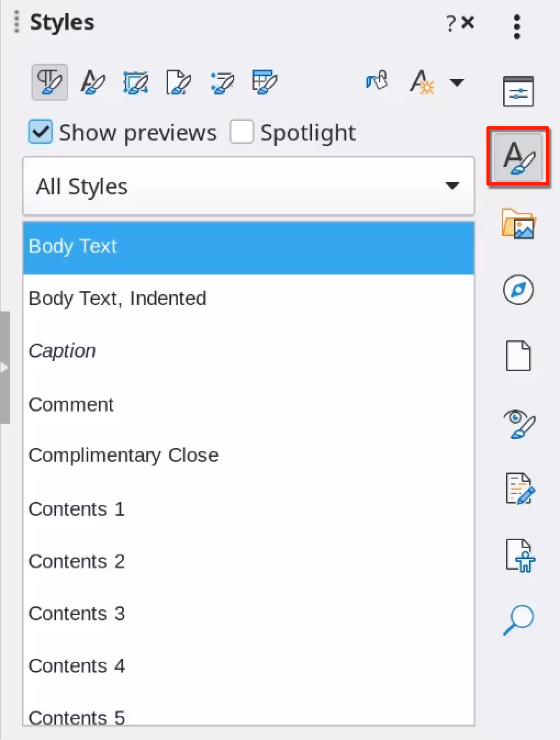560x740 pixels.
Task: Switch to List Styles
Action: coord(222,82)
